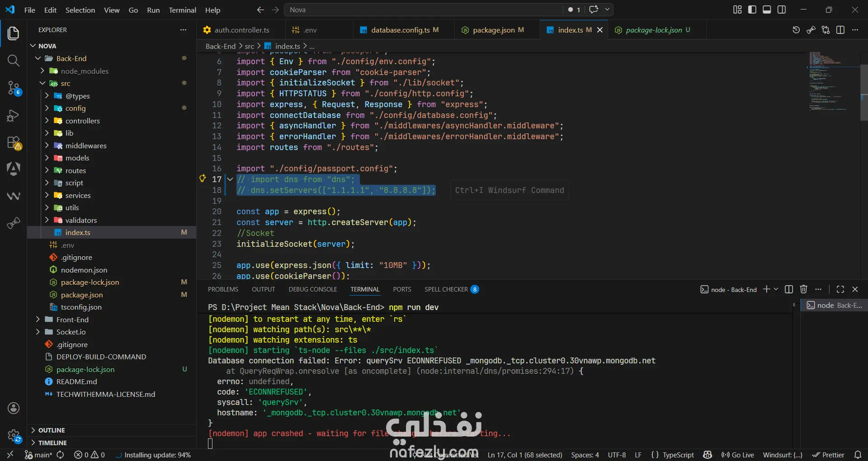Open file timeline history icon in editor toolbar
Screen dimensions: 868x461
(x=796, y=30)
